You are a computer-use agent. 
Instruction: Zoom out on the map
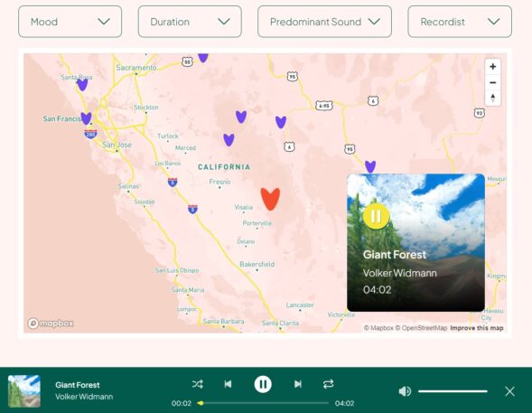point(492,82)
